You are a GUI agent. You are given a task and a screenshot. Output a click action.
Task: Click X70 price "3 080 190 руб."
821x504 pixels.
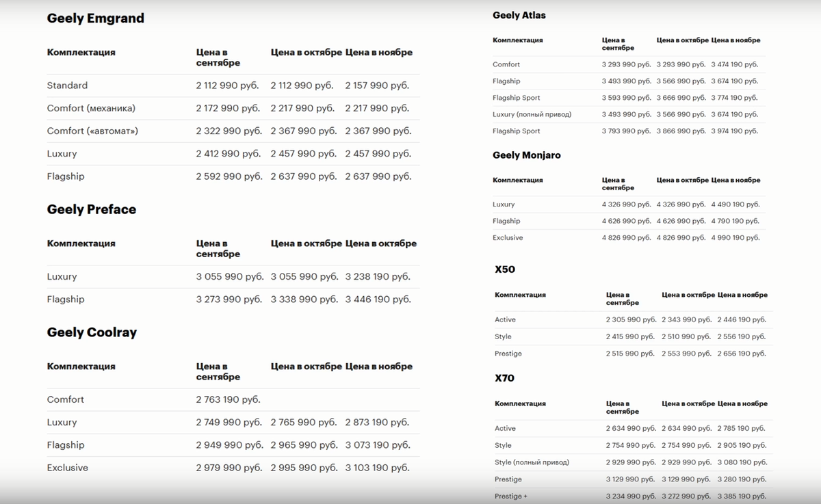tap(742, 462)
